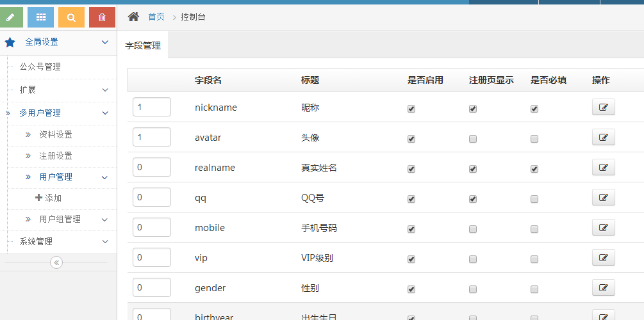The height and width of the screenshot is (320, 644).
Task: Click the home icon in breadcrumb
Action: click(x=133, y=17)
